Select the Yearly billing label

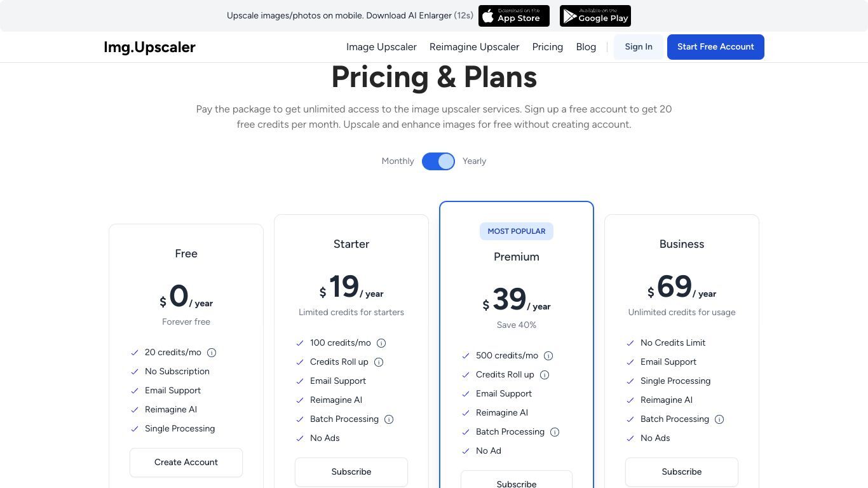point(474,161)
